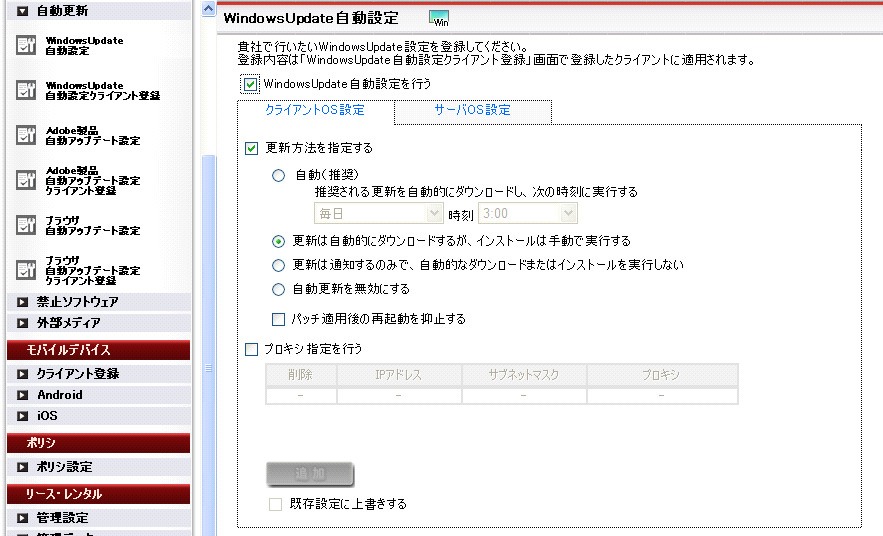Toggle WindowsUpdate自動設定を行う checkbox
The image size is (883, 536).
coord(250,84)
